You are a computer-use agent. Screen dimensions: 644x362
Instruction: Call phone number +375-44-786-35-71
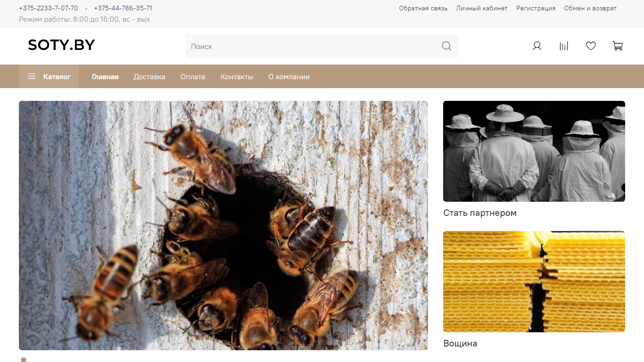pyautogui.click(x=123, y=8)
